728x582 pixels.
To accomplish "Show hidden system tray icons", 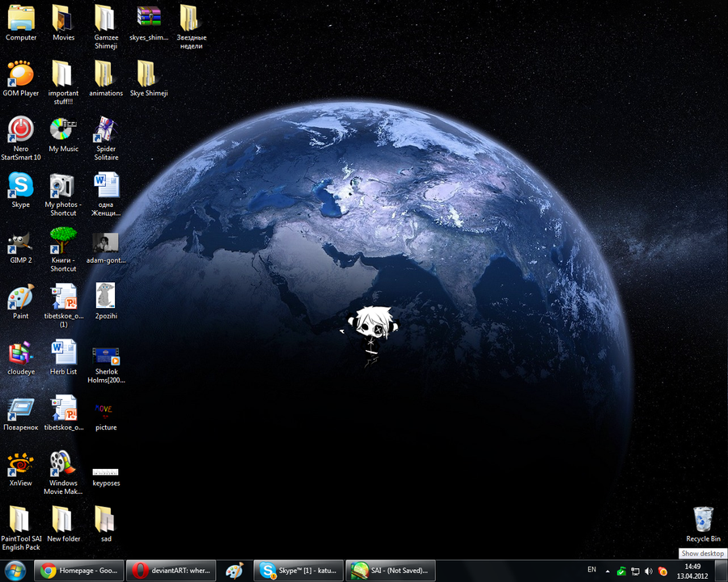I will 607,571.
